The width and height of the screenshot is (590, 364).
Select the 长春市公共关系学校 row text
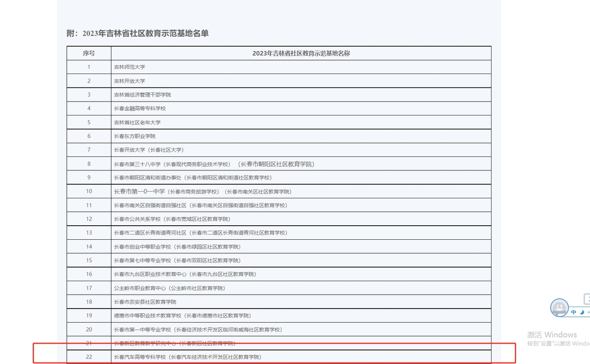tap(137, 219)
